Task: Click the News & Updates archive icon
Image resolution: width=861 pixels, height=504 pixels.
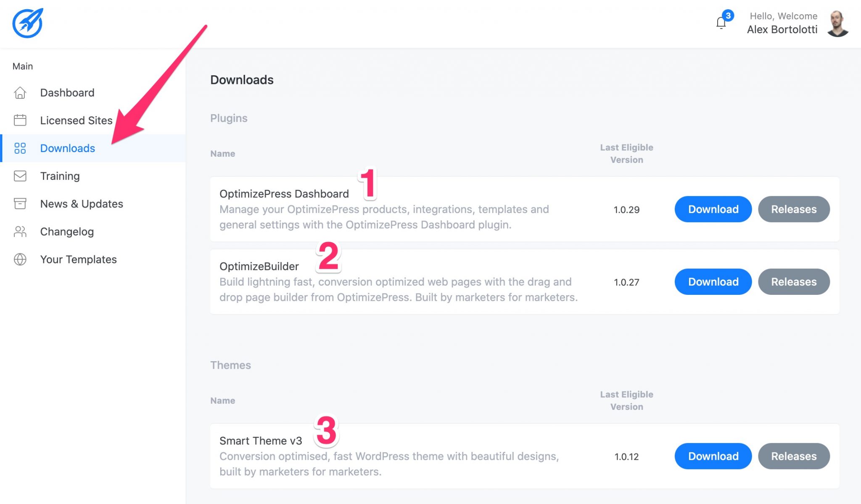Action: pos(20,204)
